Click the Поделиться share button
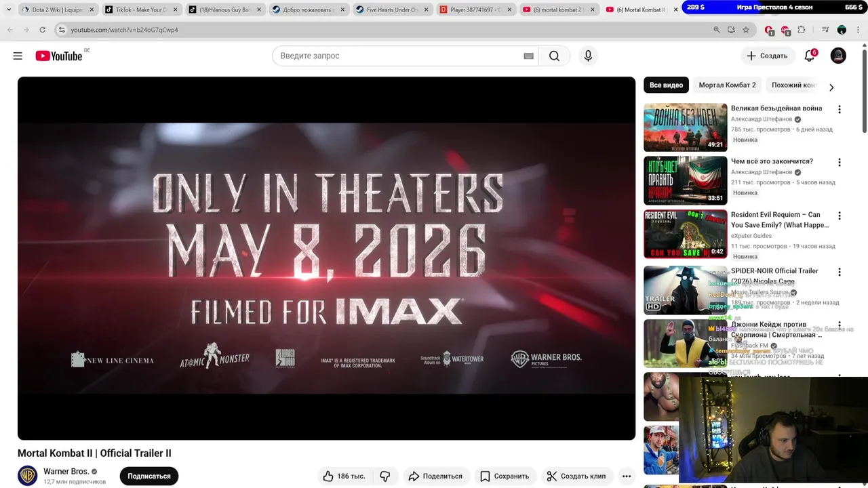868x488 pixels. [435, 476]
